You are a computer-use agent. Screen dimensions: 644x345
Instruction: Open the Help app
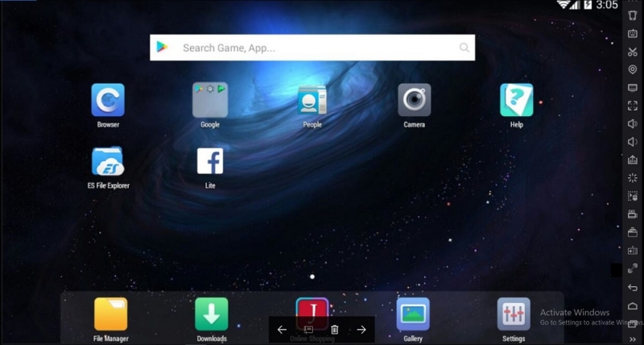(516, 100)
